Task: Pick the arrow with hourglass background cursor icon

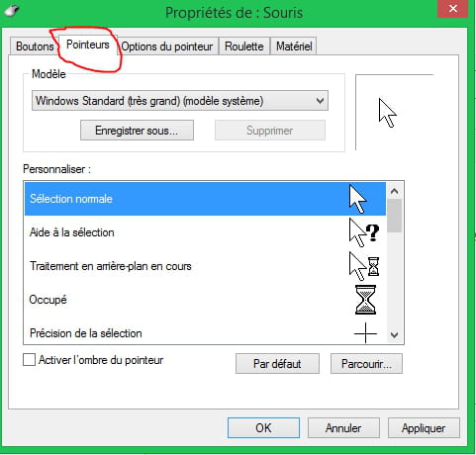Action: 364,266
